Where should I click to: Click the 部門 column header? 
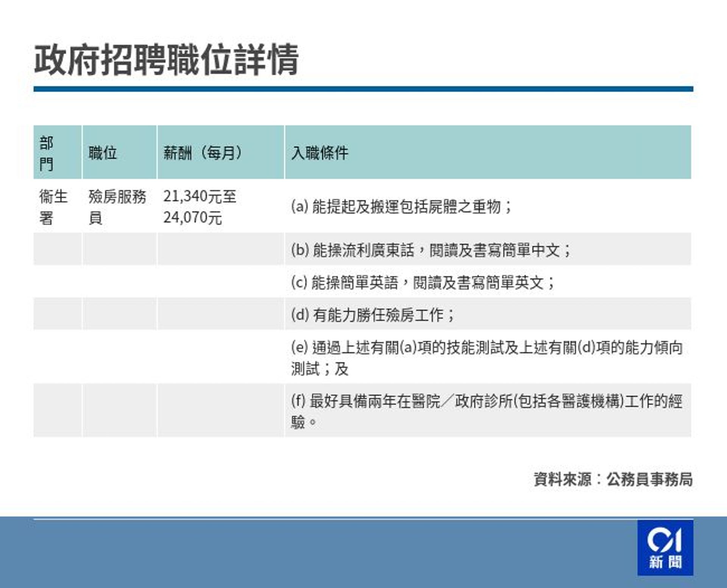(47, 153)
